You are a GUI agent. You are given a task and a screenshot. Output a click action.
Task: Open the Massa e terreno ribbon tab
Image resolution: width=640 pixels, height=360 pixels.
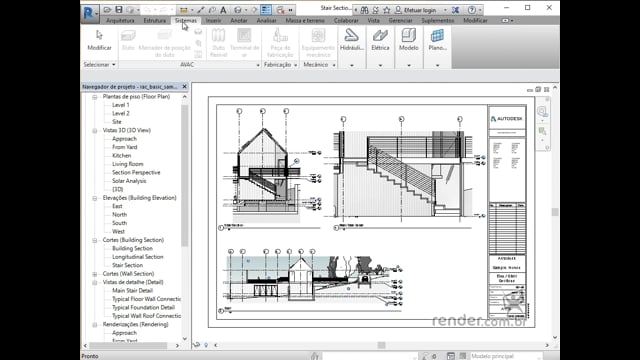pos(305,20)
